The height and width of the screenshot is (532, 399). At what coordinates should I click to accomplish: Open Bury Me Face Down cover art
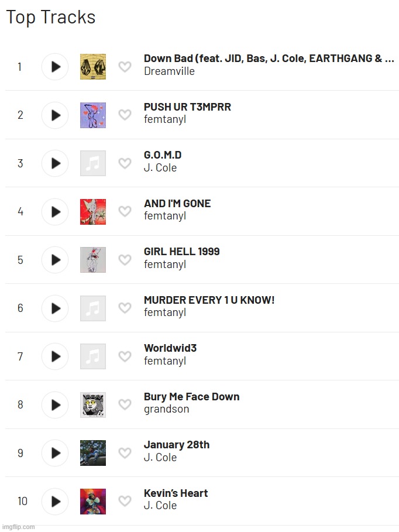click(x=93, y=405)
